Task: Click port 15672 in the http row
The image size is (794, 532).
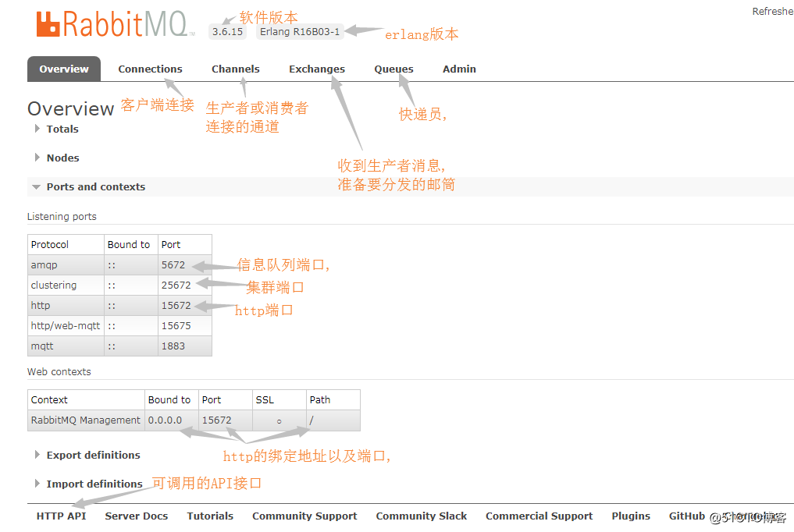Action: point(176,306)
